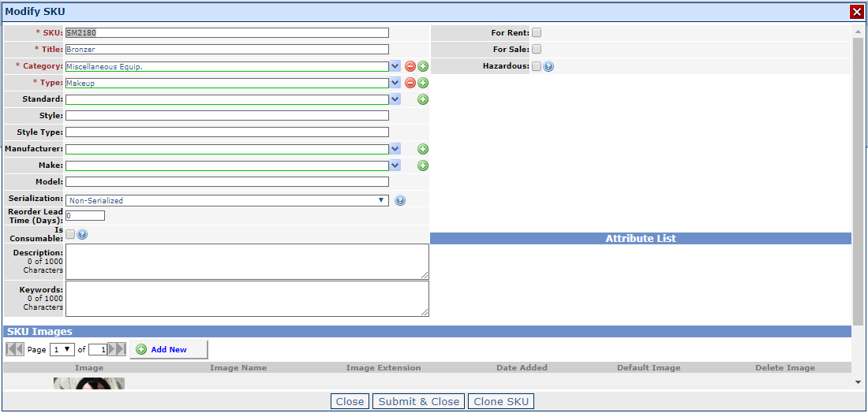The image size is (868, 413).
Task: Open the Is Consumable help icon
Action: pyautogui.click(x=82, y=234)
